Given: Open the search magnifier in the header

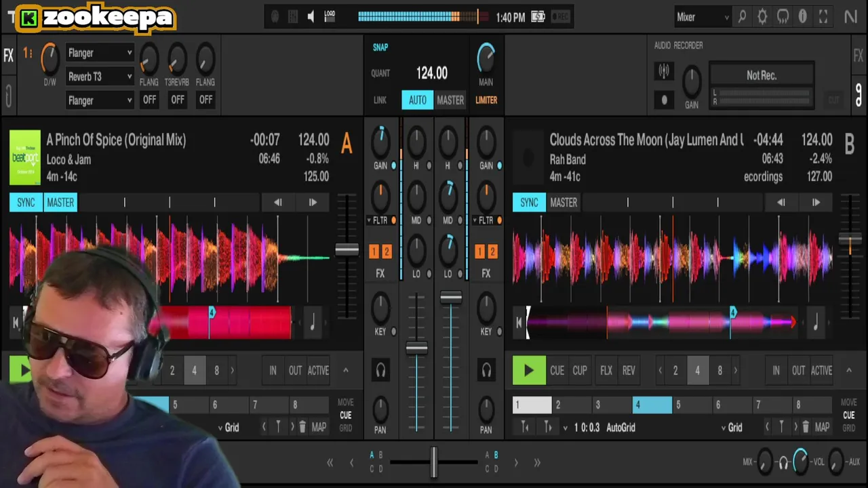Looking at the screenshot, I should 742,17.
